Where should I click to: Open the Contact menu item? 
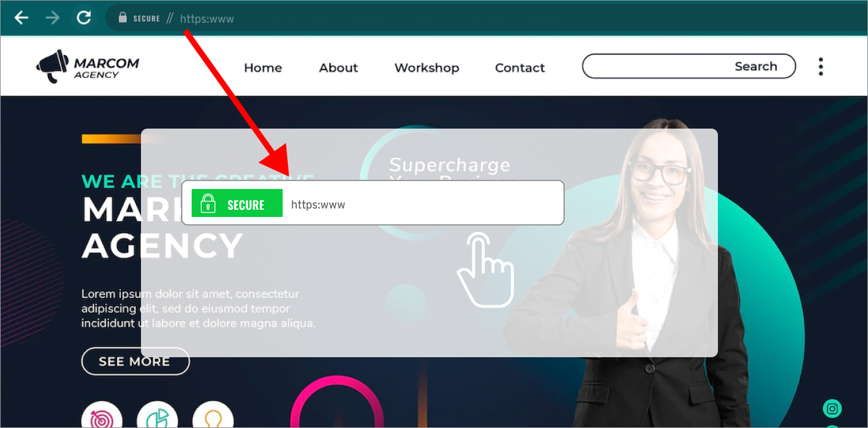[520, 68]
